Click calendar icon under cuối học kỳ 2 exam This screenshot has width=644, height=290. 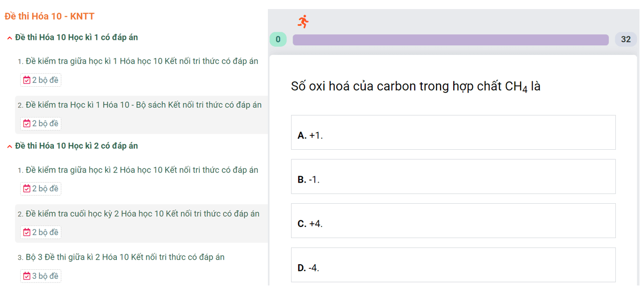(x=27, y=233)
